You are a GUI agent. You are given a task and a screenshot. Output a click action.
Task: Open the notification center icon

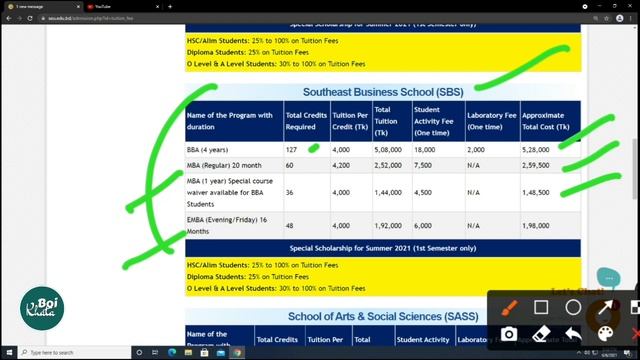pos(628,353)
